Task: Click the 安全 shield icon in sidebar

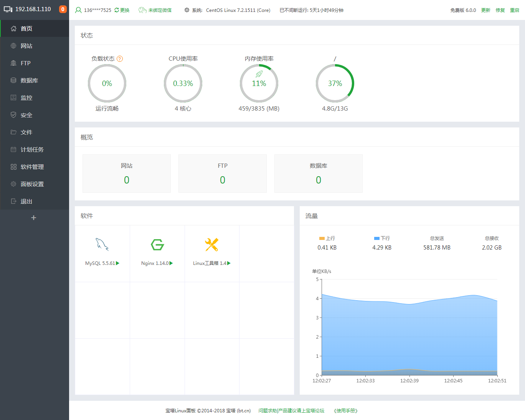Action: pyautogui.click(x=13, y=115)
